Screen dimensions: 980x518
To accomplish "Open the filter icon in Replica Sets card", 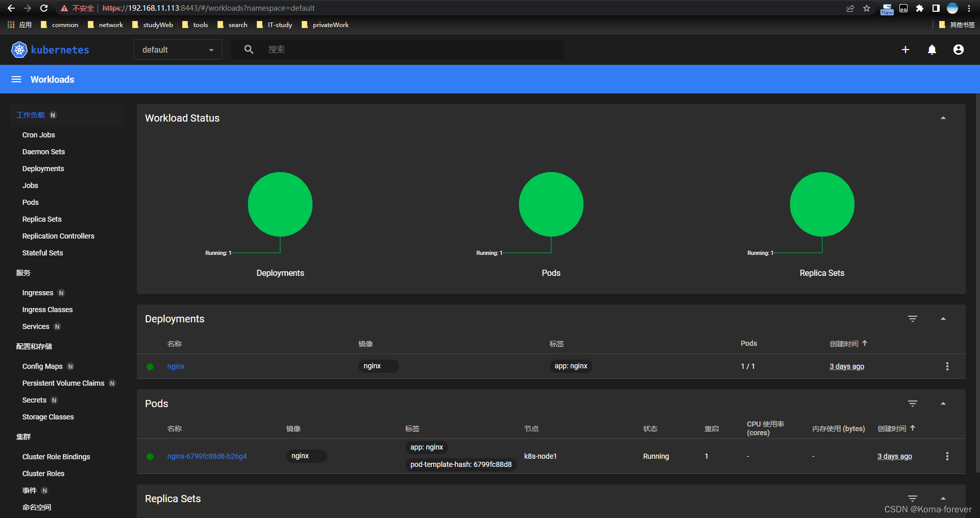I will coord(913,499).
